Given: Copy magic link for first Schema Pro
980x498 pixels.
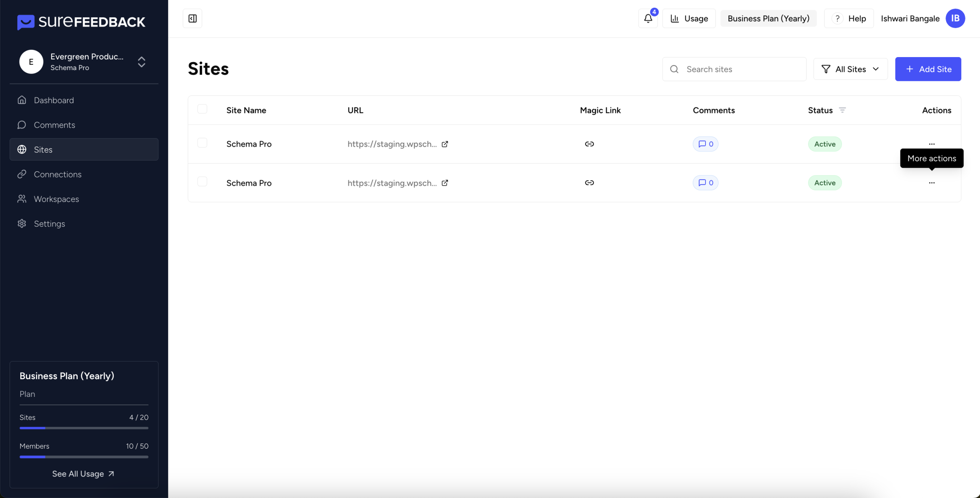Looking at the screenshot, I should 589,144.
